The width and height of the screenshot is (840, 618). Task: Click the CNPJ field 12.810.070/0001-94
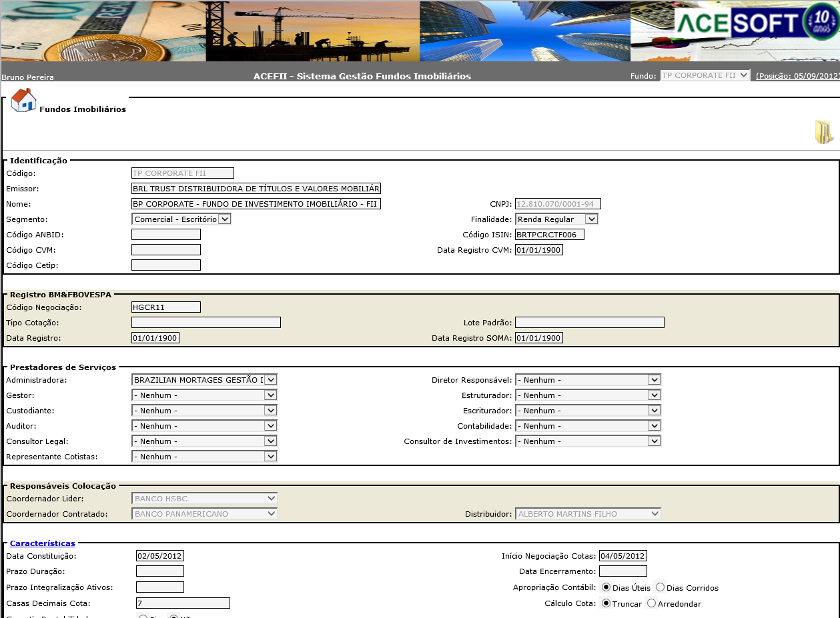(x=558, y=204)
